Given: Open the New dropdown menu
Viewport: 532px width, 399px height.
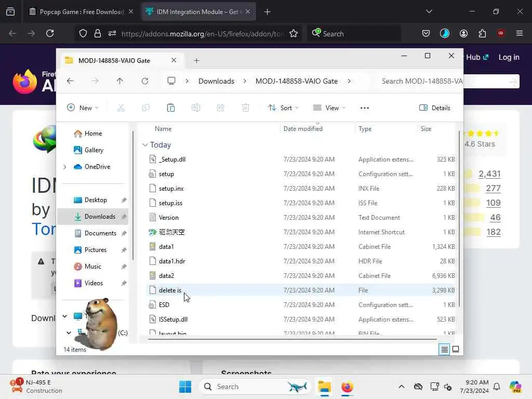Looking at the screenshot, I should point(83,108).
